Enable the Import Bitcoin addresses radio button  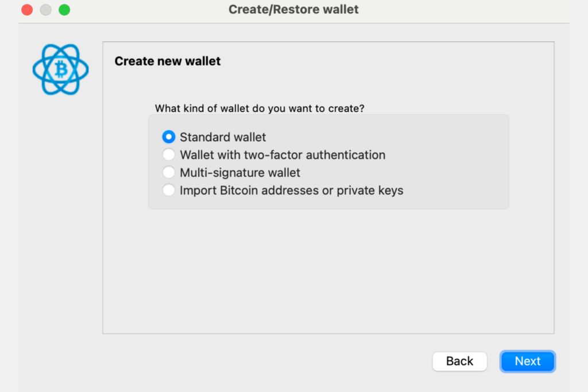(x=168, y=190)
